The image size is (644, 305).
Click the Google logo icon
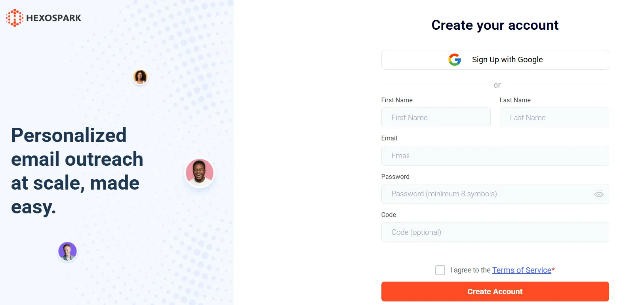(455, 60)
